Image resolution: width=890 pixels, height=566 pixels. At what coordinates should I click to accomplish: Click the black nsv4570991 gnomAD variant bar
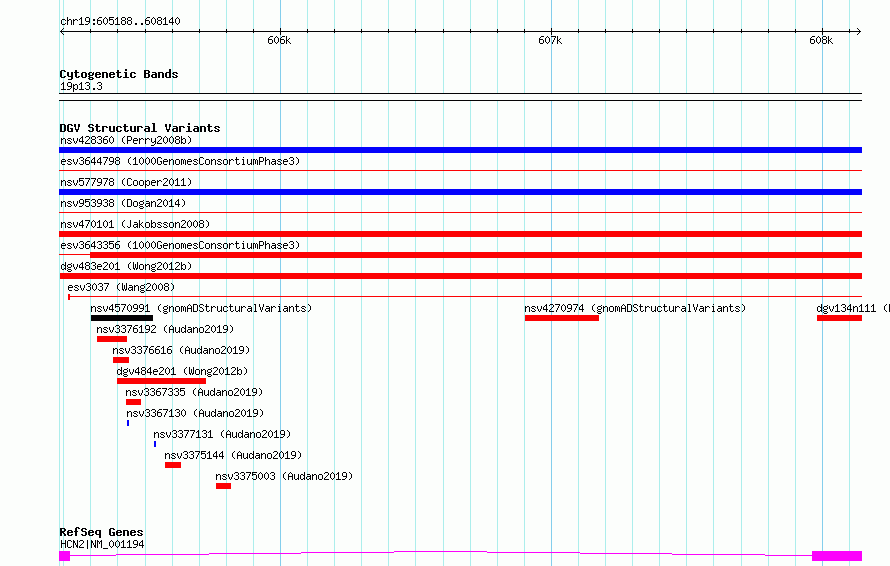(121, 318)
